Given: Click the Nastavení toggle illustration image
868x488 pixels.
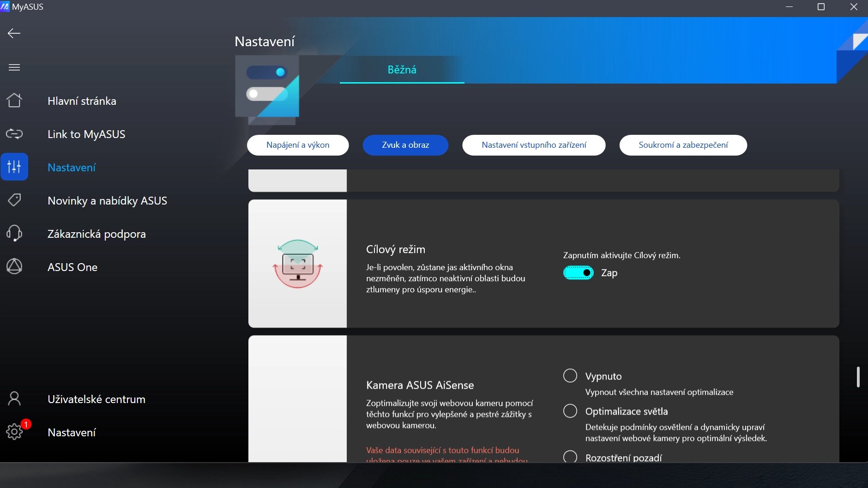Looking at the screenshot, I should click(x=267, y=90).
